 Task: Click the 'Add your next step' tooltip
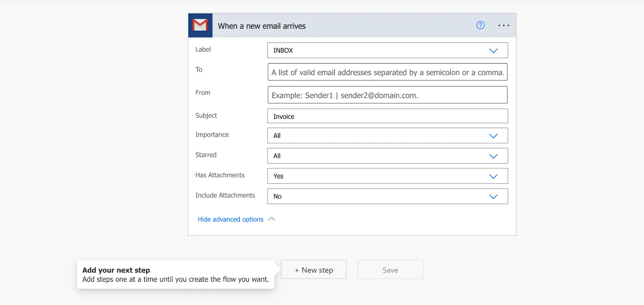(x=175, y=274)
